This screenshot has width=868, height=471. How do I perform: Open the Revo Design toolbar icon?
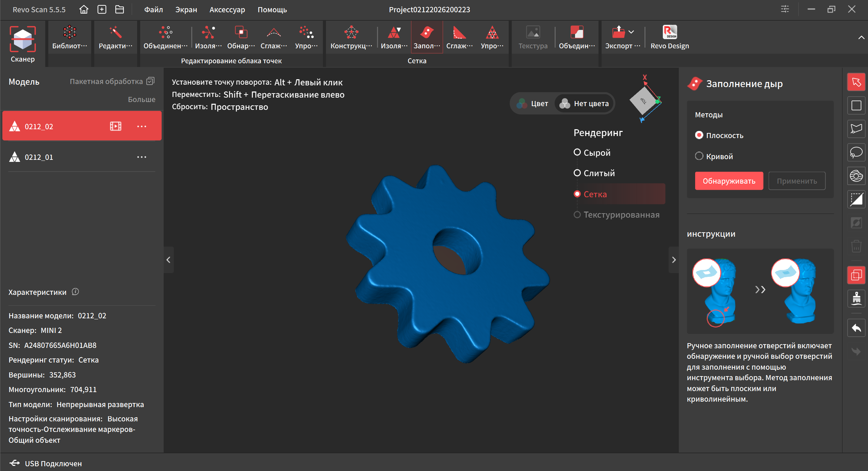click(669, 33)
